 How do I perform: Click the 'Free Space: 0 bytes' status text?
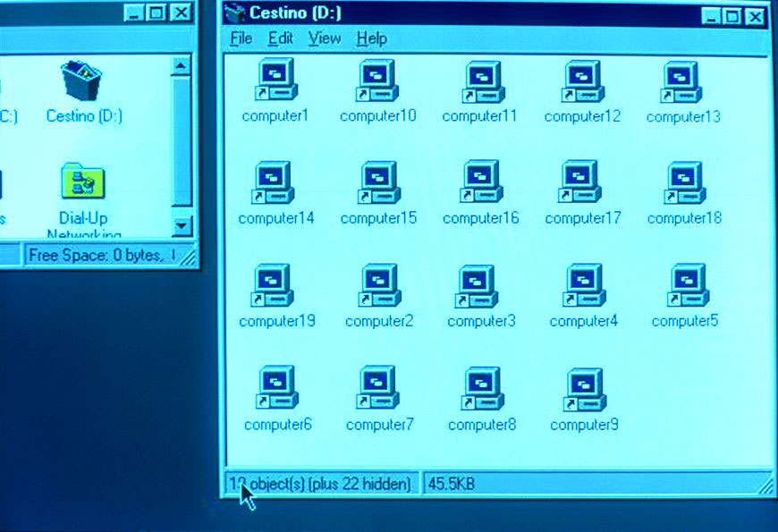click(x=94, y=255)
